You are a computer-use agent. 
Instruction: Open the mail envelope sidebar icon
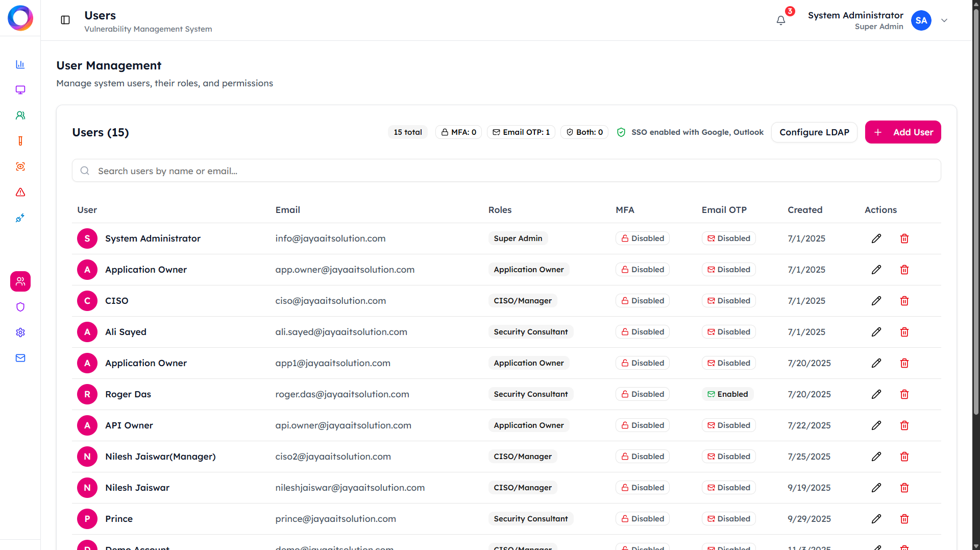tap(20, 358)
